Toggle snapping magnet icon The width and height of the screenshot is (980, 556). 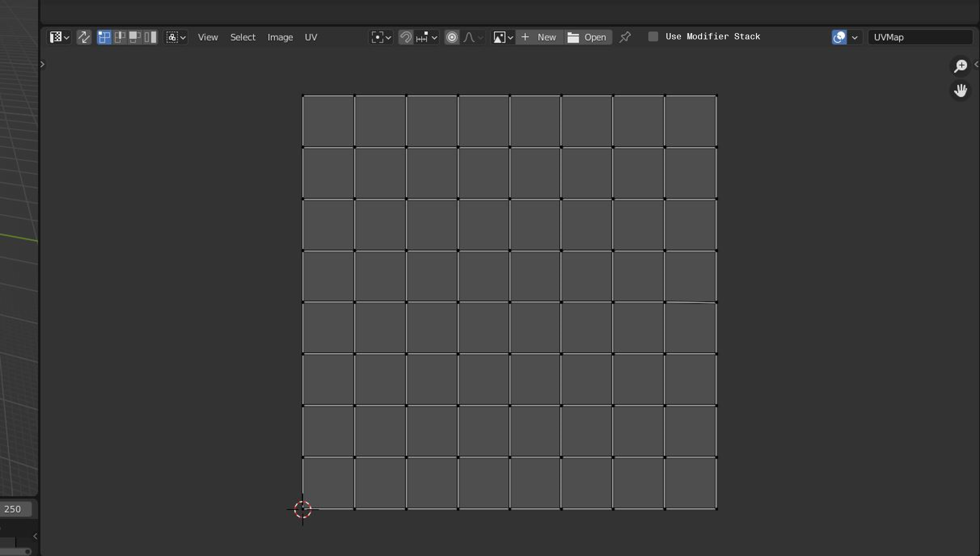(x=406, y=37)
